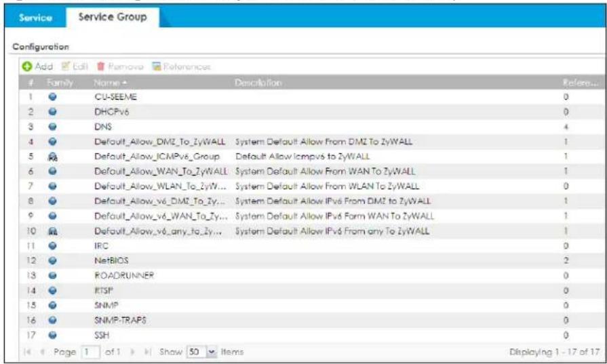607x364 pixels.
Task: Click the reference count 4 for DNS
Action: click(566, 127)
